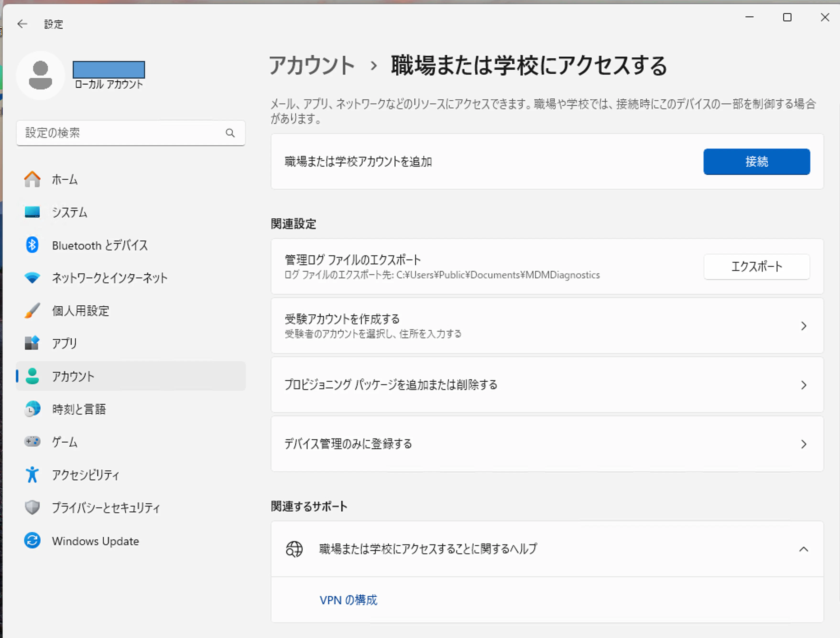Image resolution: width=840 pixels, height=638 pixels.
Task: Click the 個人用設定 paintbrush icon
Action: 32,311
